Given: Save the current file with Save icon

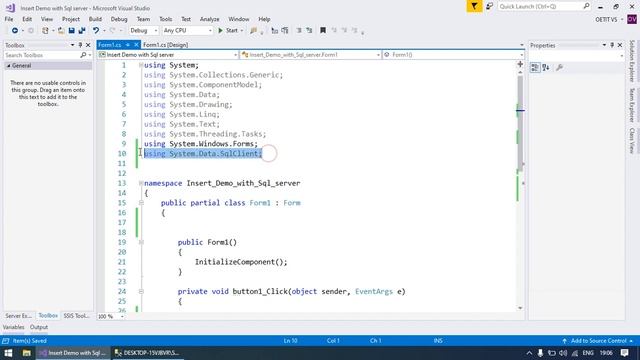Looking at the screenshot, I should 71,31.
